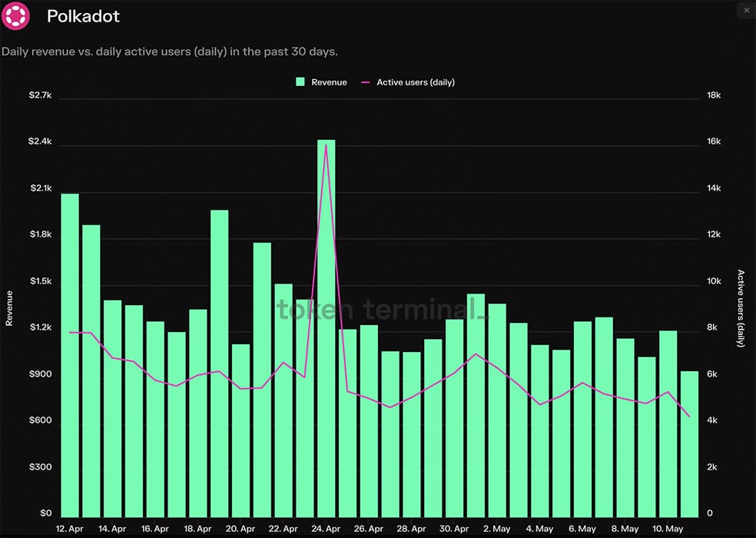
Task: Click the '6. May' date label
Action: pos(582,529)
